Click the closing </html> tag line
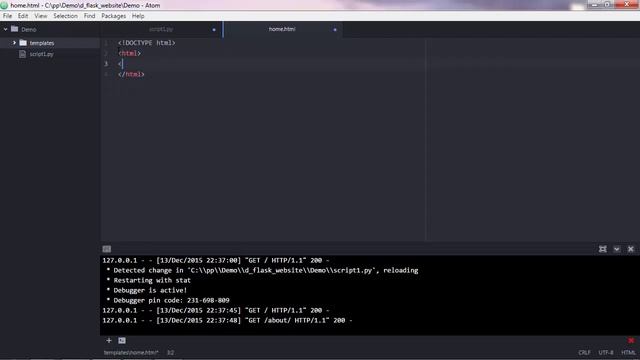 [131, 74]
